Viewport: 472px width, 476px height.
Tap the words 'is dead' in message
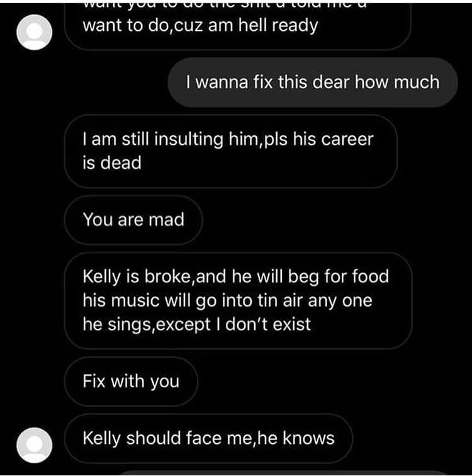[112, 162]
